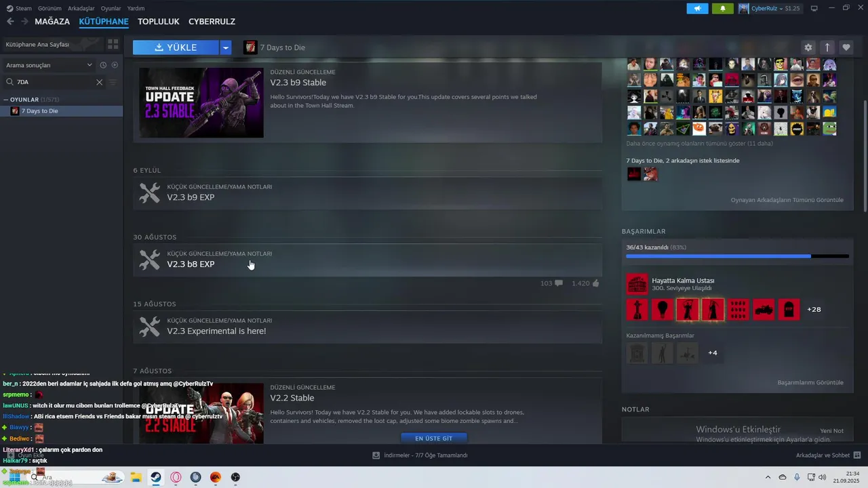Open Başarımlarımı Görüntüle link
The image size is (868, 488).
click(810, 382)
